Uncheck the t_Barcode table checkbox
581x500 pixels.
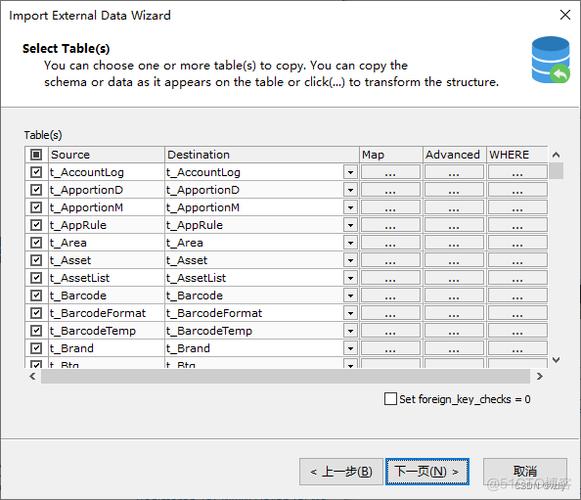36,295
